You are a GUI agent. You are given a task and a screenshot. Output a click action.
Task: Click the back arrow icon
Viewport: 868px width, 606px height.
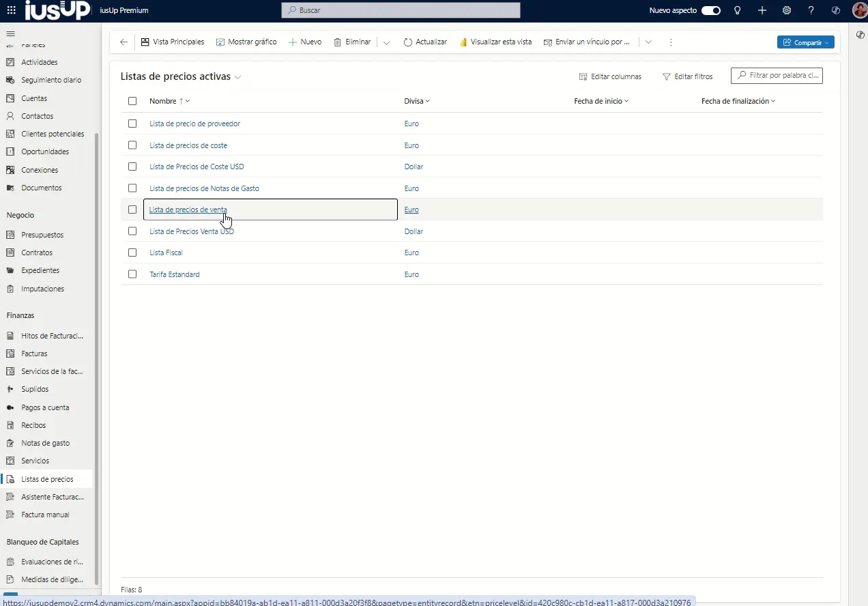(124, 42)
